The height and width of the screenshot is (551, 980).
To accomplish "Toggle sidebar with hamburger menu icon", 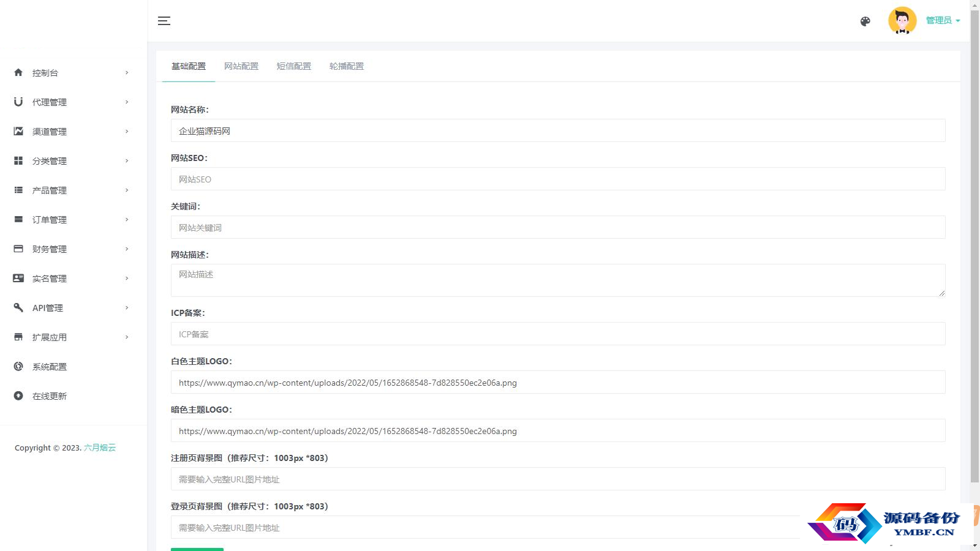I will click(164, 21).
